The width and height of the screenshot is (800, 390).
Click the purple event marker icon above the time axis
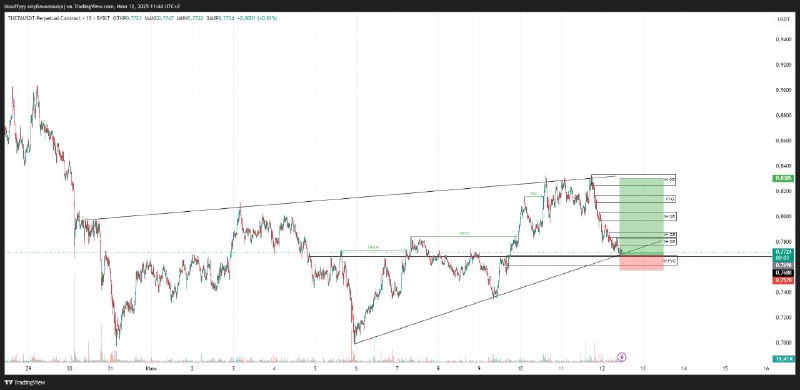[x=621, y=356]
